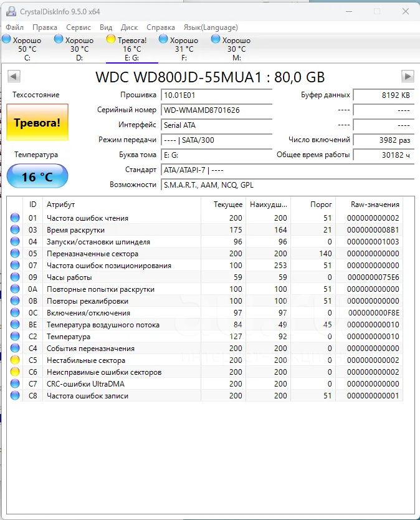Click yellow orb for Неисправимые ошибки секторов
The height and width of the screenshot is (520, 420).
(15, 372)
